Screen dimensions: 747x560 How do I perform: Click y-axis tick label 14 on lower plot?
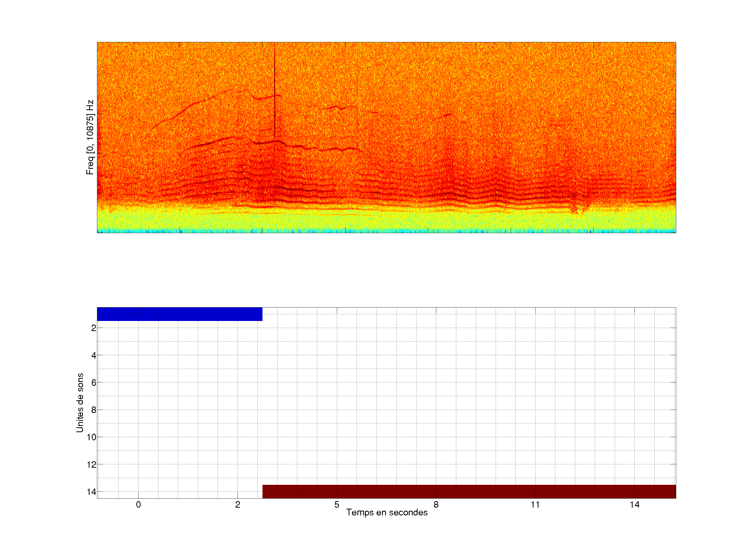point(92,492)
